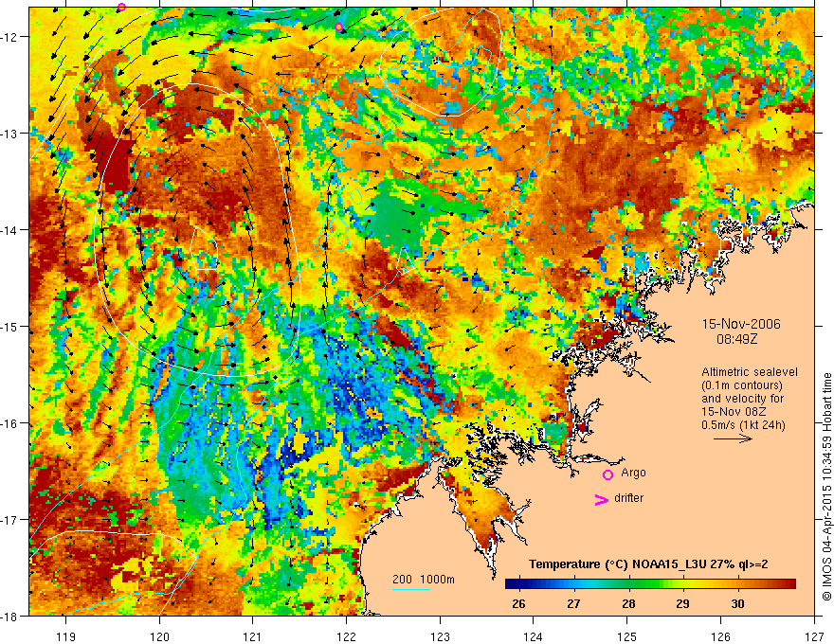Click the colorbar label 27
Image resolution: width=834 pixels, height=644 pixels.
573,603
